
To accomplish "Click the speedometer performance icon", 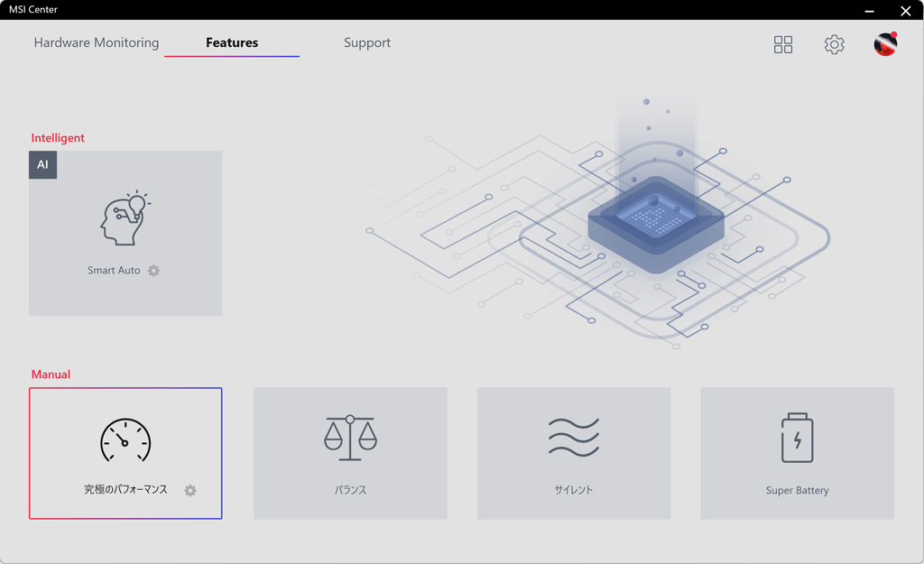I will pyautogui.click(x=125, y=440).
